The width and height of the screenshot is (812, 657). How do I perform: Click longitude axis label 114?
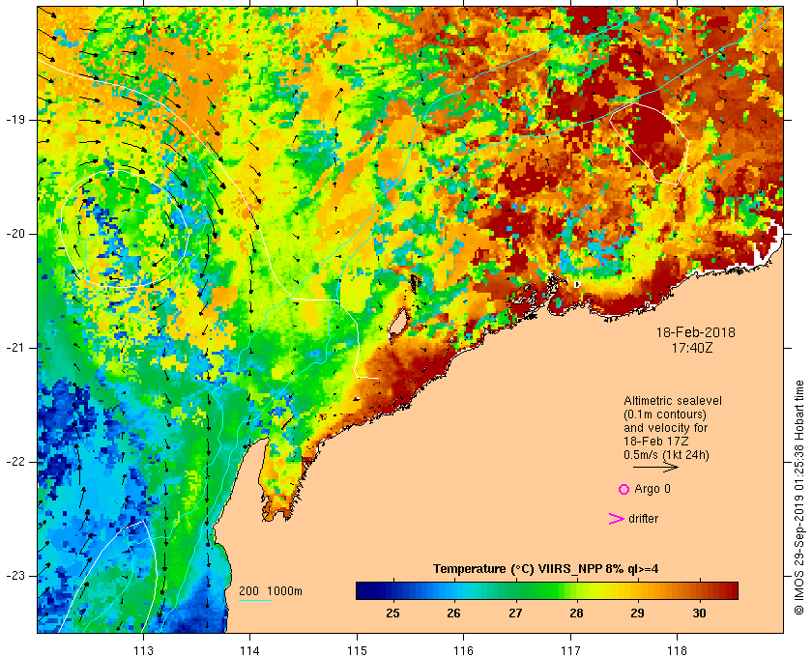[x=250, y=651]
